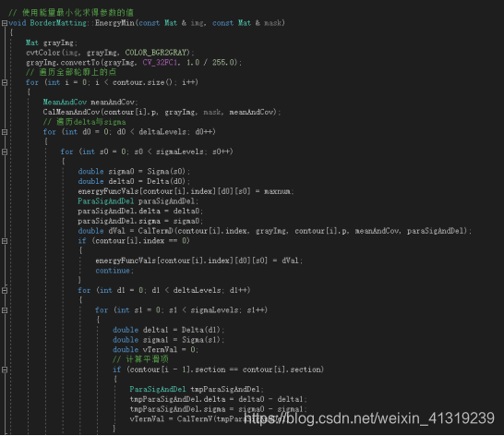Click the 'MeanAndCov meanAndCov;' line

[x=90, y=103]
